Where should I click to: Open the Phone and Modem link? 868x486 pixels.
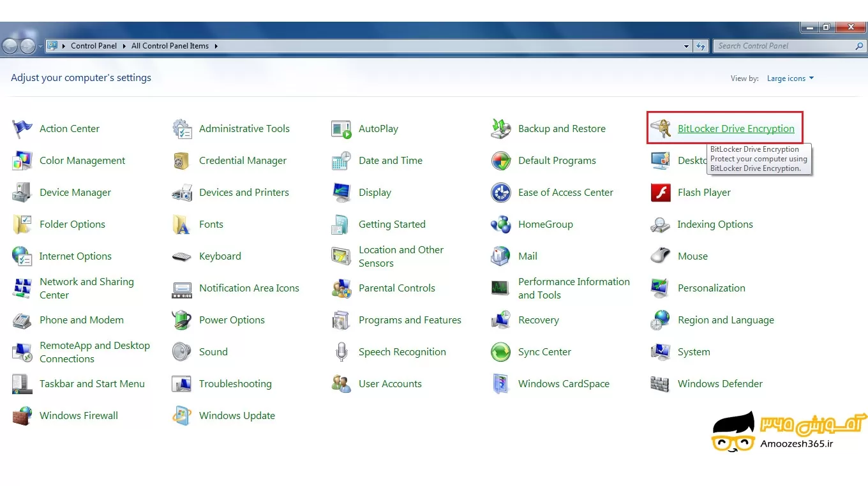click(x=82, y=320)
